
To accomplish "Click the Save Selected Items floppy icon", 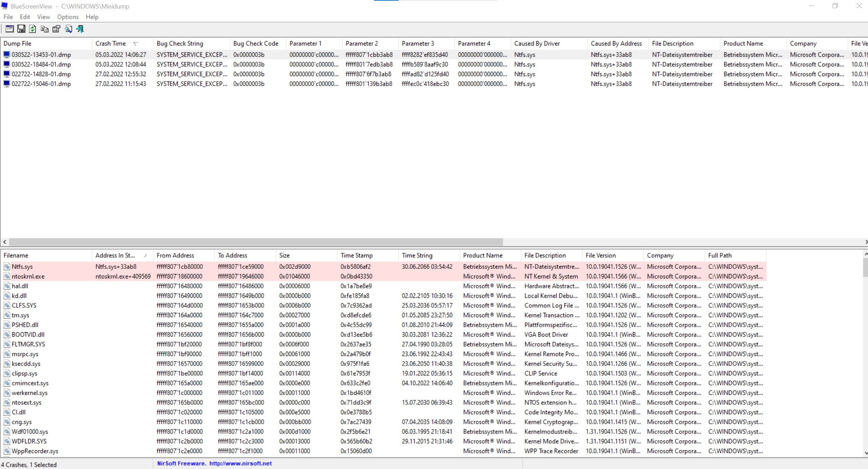I will tap(21, 29).
